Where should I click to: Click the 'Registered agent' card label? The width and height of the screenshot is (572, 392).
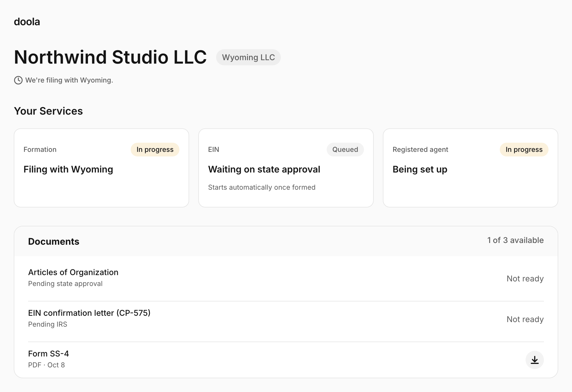pyautogui.click(x=420, y=150)
